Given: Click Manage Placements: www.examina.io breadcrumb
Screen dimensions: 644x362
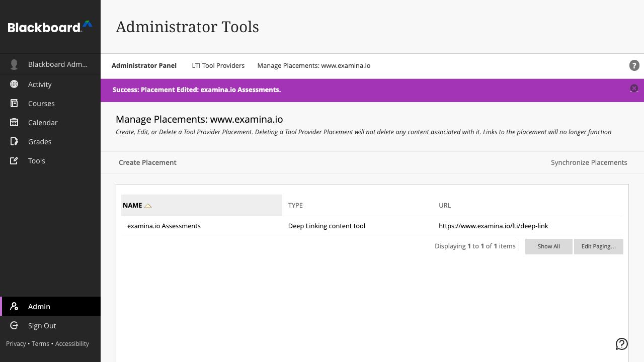Looking at the screenshot, I should [x=314, y=65].
